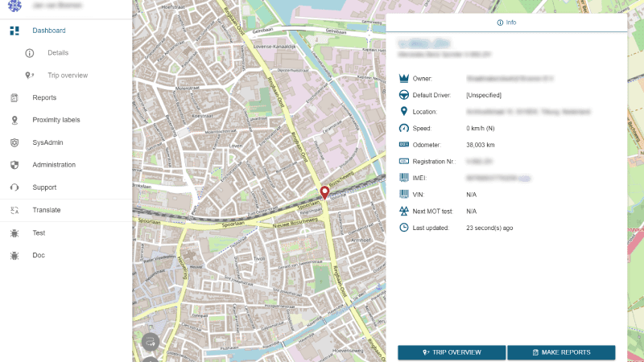
Task: Click the round gray vehicle button on map
Action: [x=151, y=341]
